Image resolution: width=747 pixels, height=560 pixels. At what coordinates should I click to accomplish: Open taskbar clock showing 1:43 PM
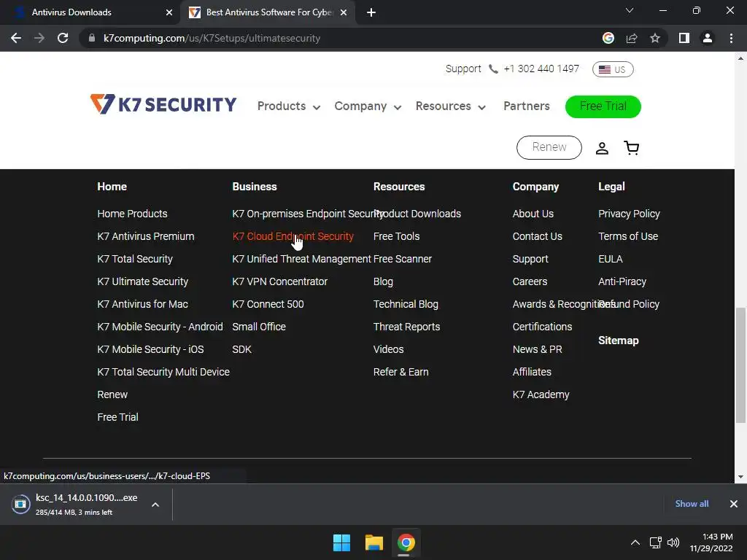[711, 542]
